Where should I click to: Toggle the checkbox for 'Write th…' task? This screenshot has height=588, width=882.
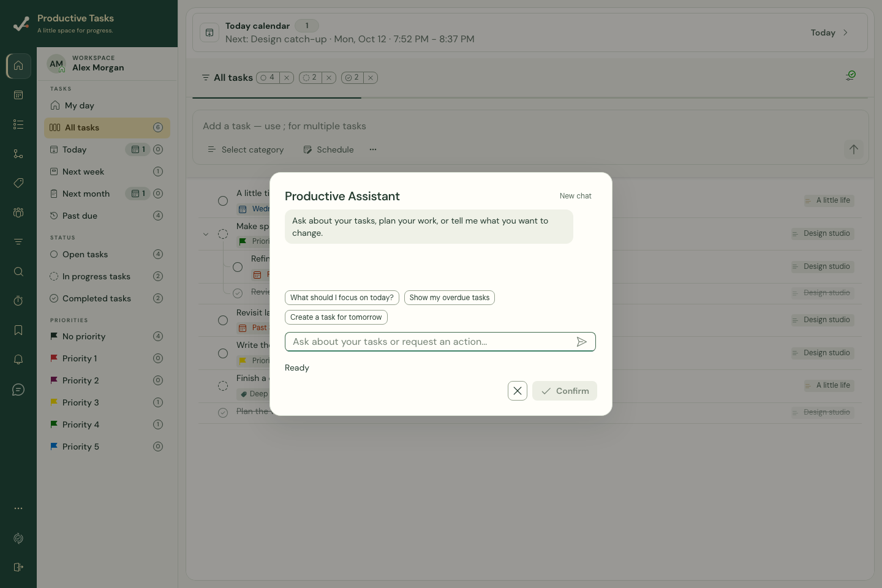[223, 353]
